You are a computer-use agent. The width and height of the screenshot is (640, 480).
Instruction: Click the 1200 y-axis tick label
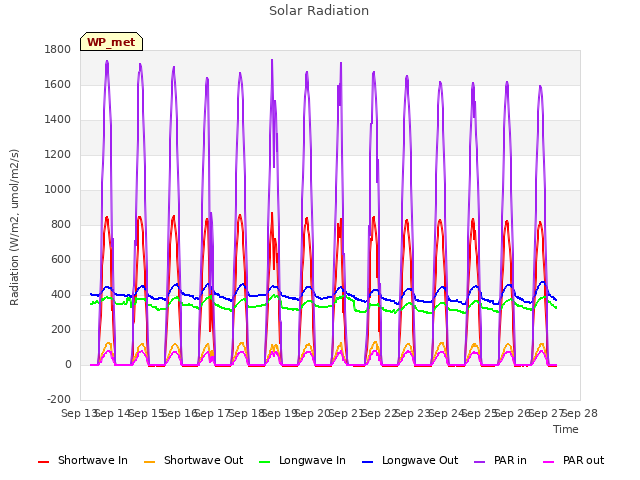click(58, 155)
